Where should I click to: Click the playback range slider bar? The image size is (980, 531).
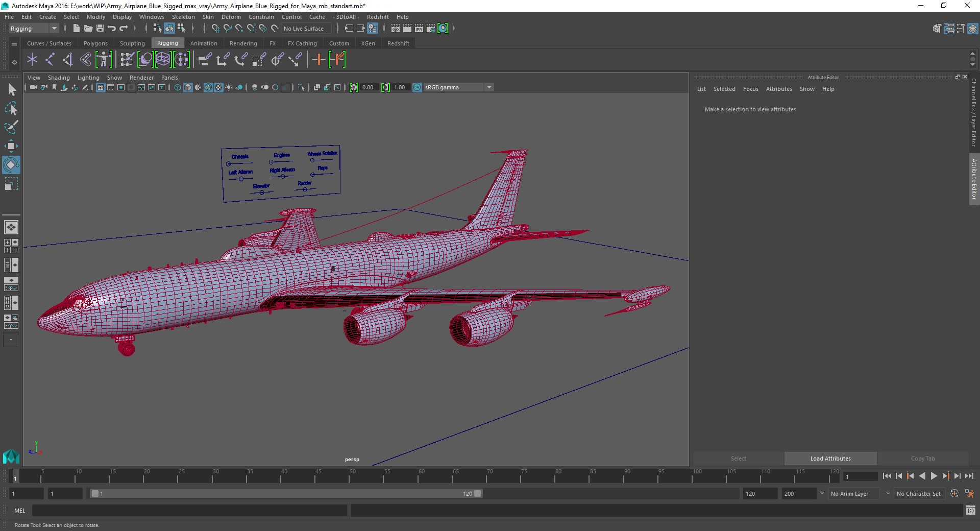[286, 494]
